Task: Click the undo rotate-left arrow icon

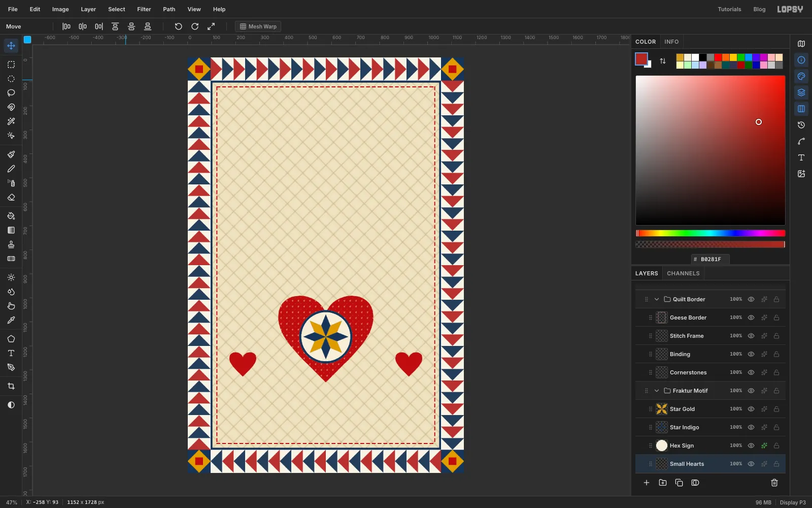Action: coord(179,26)
